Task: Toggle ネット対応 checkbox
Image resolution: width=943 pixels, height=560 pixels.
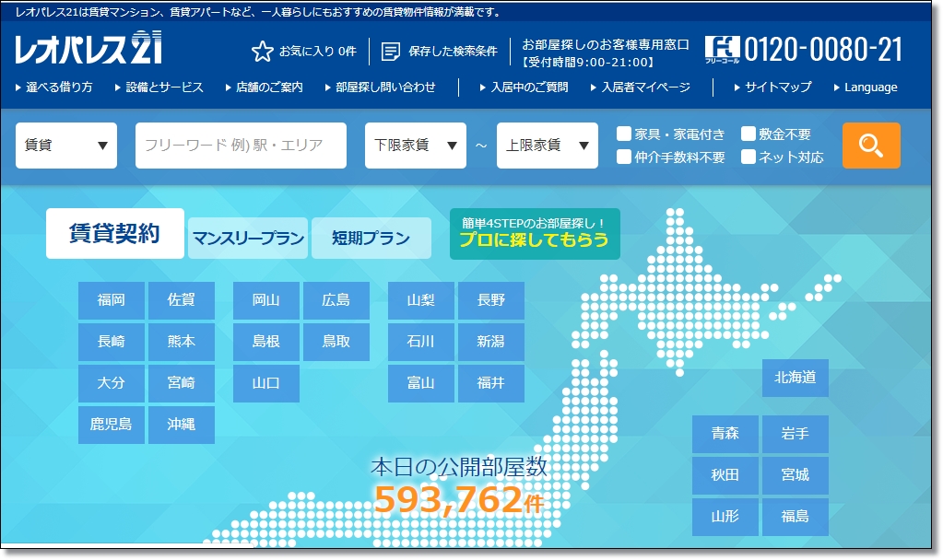Action: pyautogui.click(x=749, y=157)
